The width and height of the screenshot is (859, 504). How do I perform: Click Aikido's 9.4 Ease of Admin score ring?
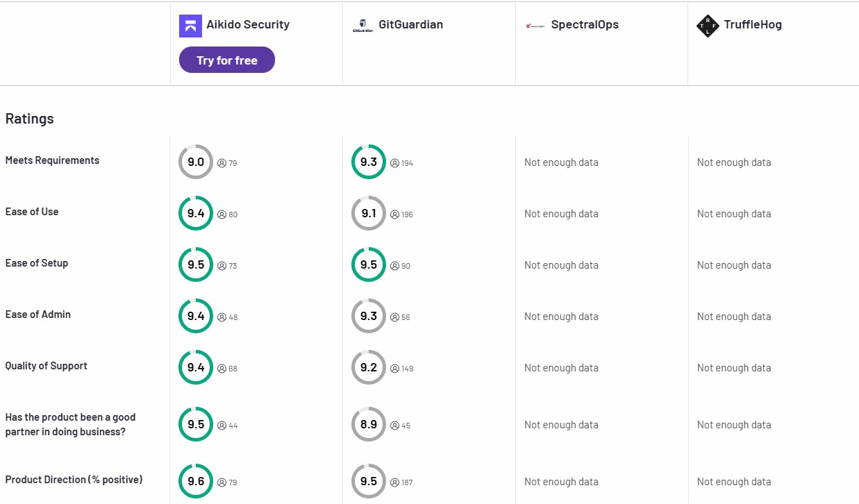[x=196, y=316]
